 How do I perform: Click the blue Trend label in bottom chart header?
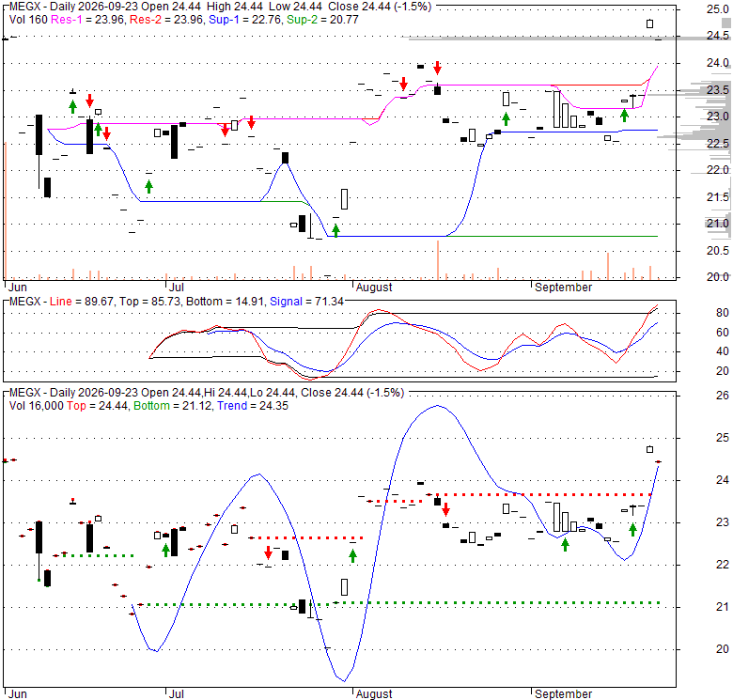230,406
